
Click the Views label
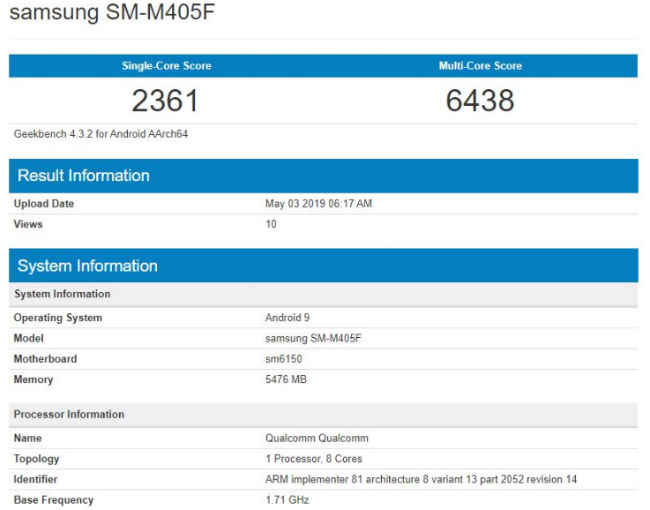pyautogui.click(x=28, y=224)
